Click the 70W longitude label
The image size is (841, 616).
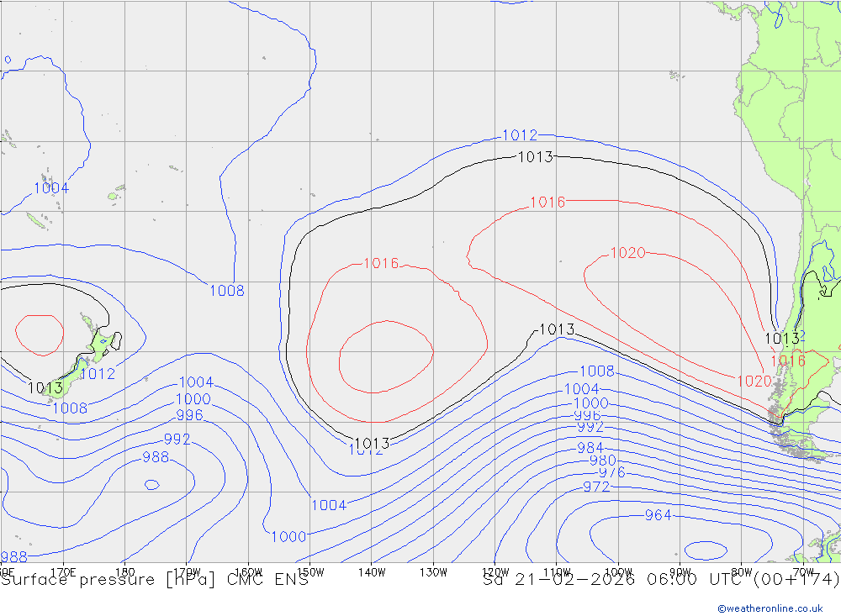803,572
